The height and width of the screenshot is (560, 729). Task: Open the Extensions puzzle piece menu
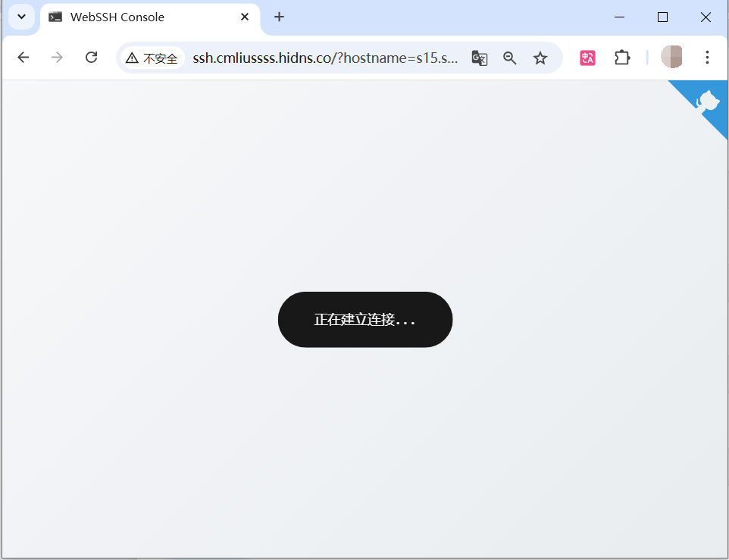pyautogui.click(x=622, y=58)
